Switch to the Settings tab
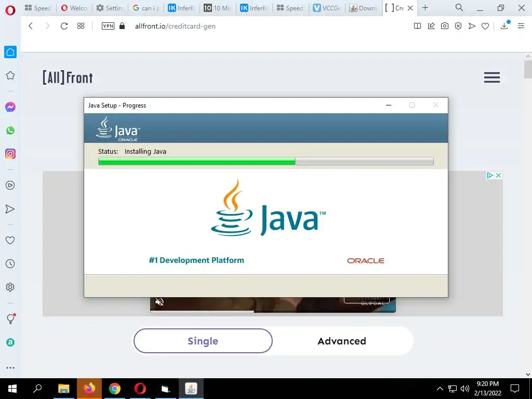Viewport: 532px width, 399px height. click(110, 8)
